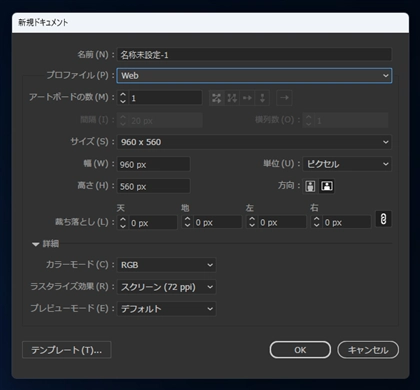The image size is (420, 390).
Task: Collapse the 詳細 section triangle
Action: (x=36, y=244)
